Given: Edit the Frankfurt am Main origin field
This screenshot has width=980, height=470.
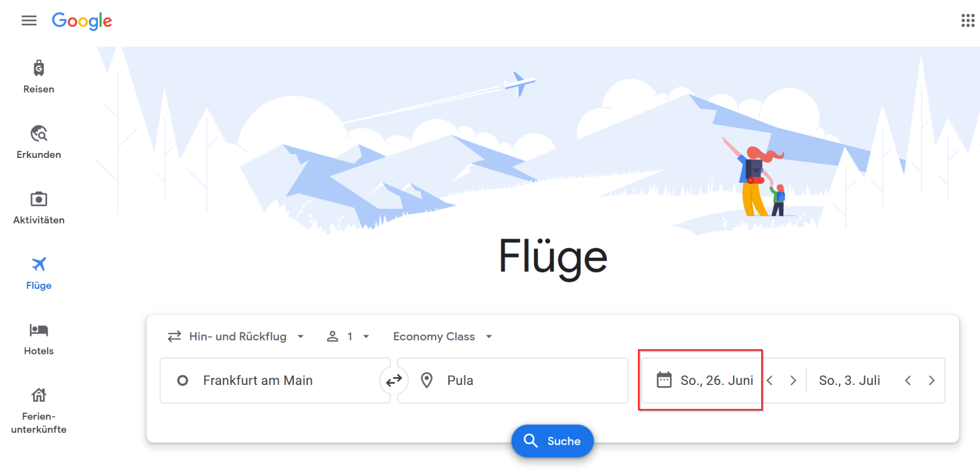Looking at the screenshot, I should 275,380.
